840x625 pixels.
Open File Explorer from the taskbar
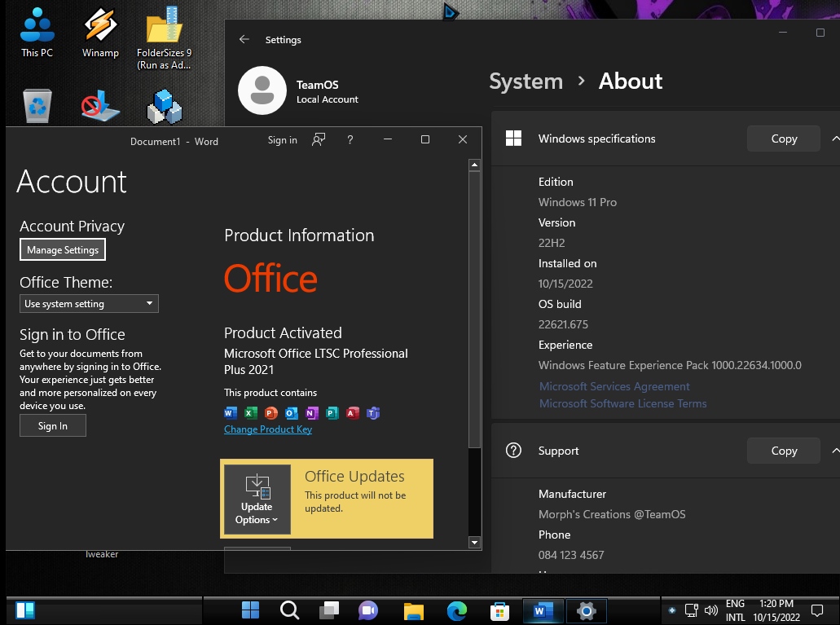(414, 610)
